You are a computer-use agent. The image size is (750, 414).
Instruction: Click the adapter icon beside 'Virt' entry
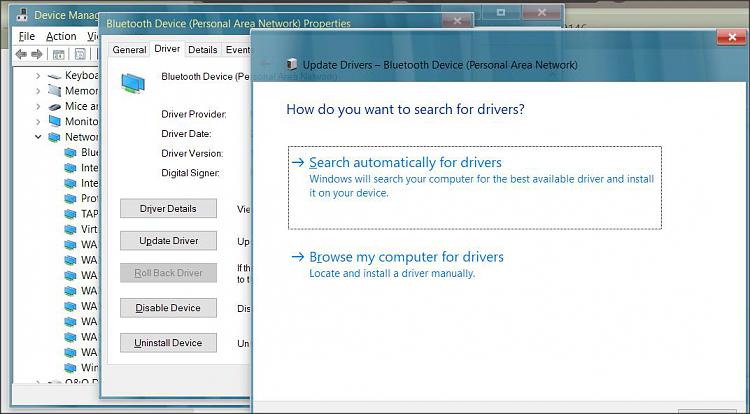70,229
